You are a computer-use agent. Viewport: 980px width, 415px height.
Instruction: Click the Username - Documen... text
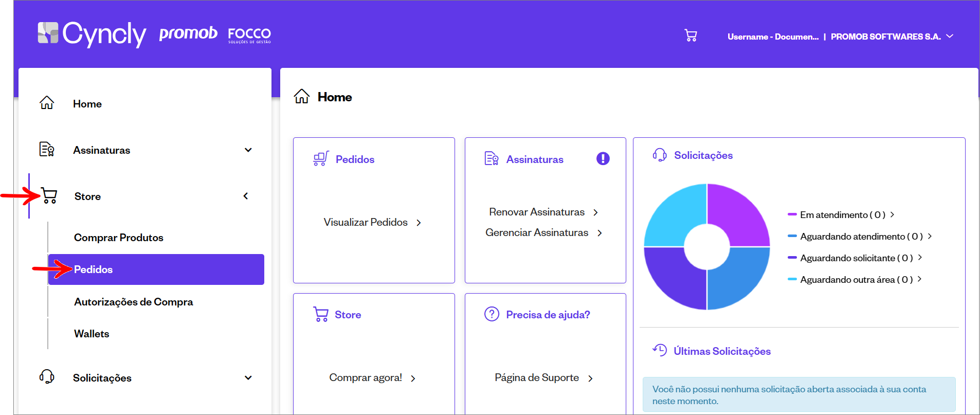773,37
